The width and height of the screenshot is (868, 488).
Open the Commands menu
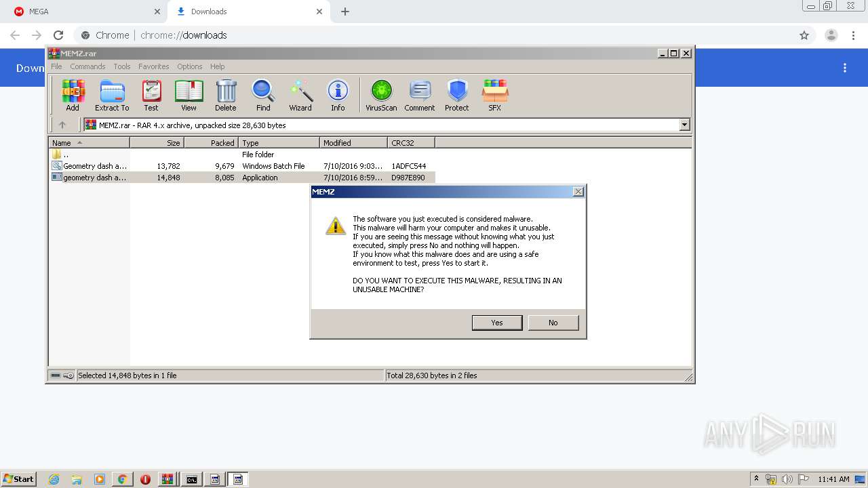87,66
